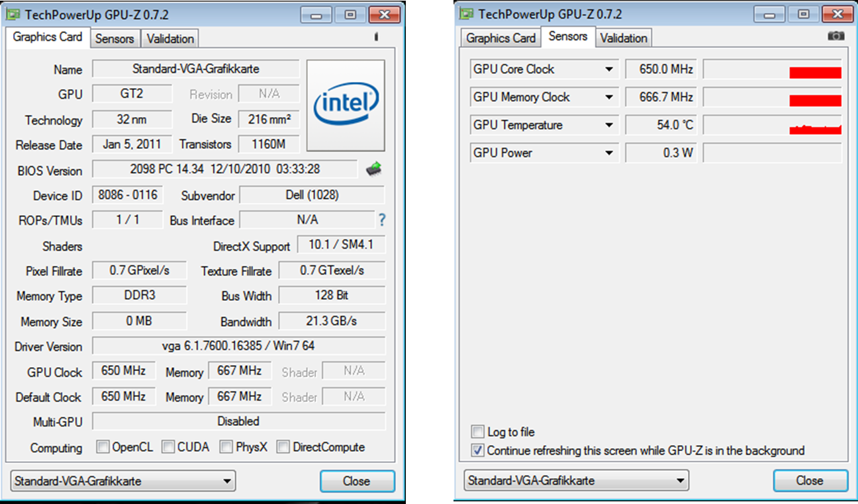The width and height of the screenshot is (858, 504).
Task: Uncheck Continue refreshing in background checkbox
Action: click(x=477, y=450)
